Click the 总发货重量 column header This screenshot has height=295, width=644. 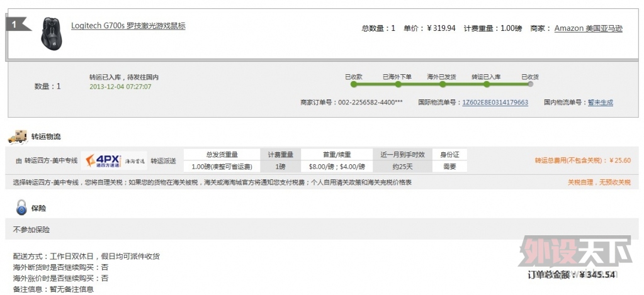tap(222, 154)
